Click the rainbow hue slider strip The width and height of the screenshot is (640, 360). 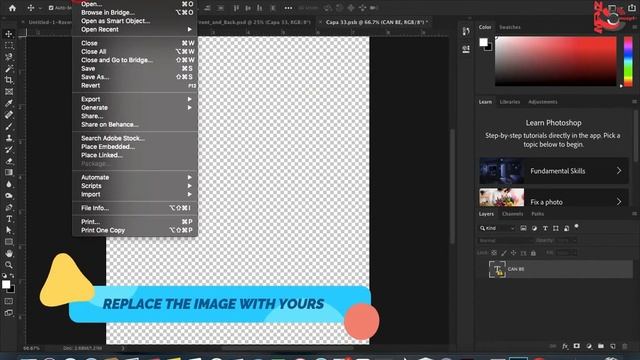628,61
